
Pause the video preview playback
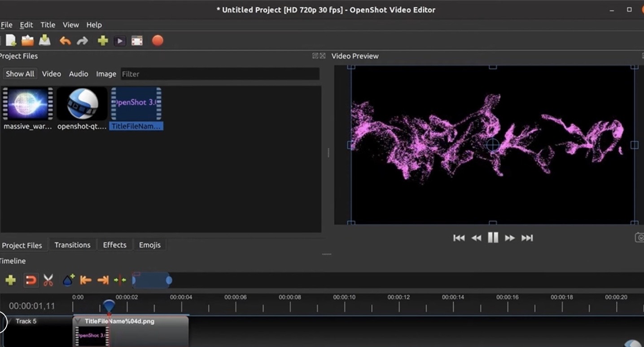coord(493,237)
